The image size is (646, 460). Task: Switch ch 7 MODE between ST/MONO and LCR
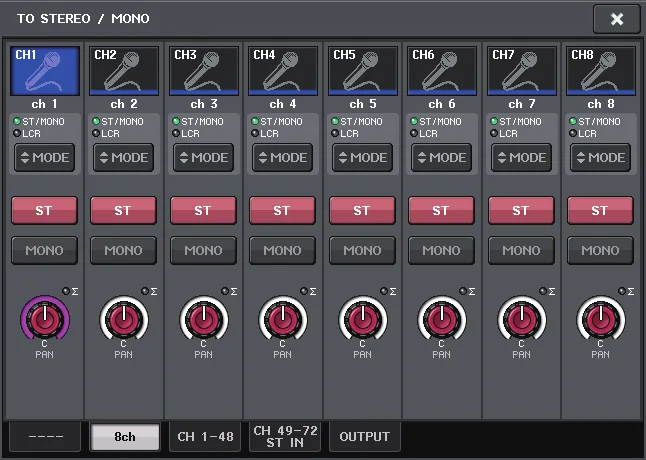click(522, 157)
